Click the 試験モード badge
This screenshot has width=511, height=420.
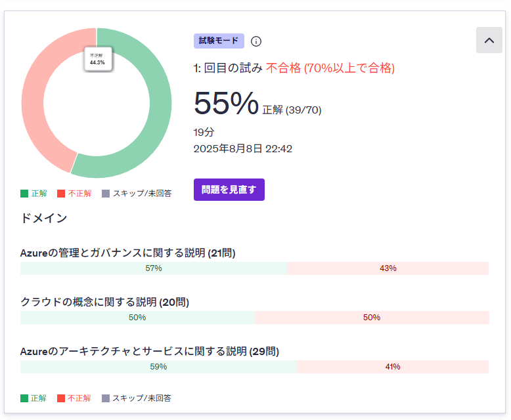coord(219,41)
